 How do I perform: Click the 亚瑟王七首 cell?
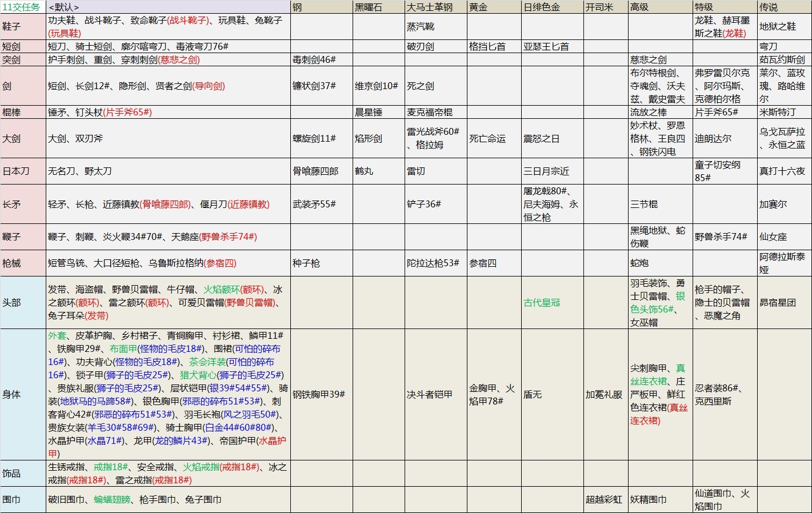click(x=546, y=46)
